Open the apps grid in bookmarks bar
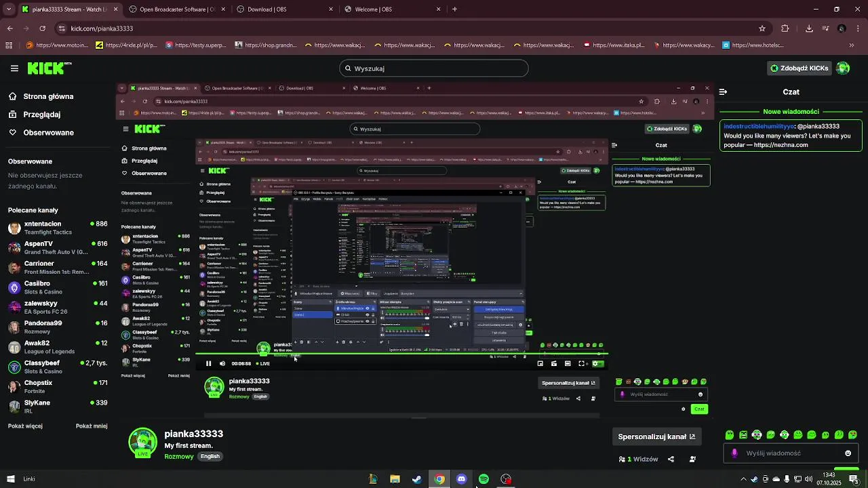Viewport: 868px width, 488px height. coord(9,45)
